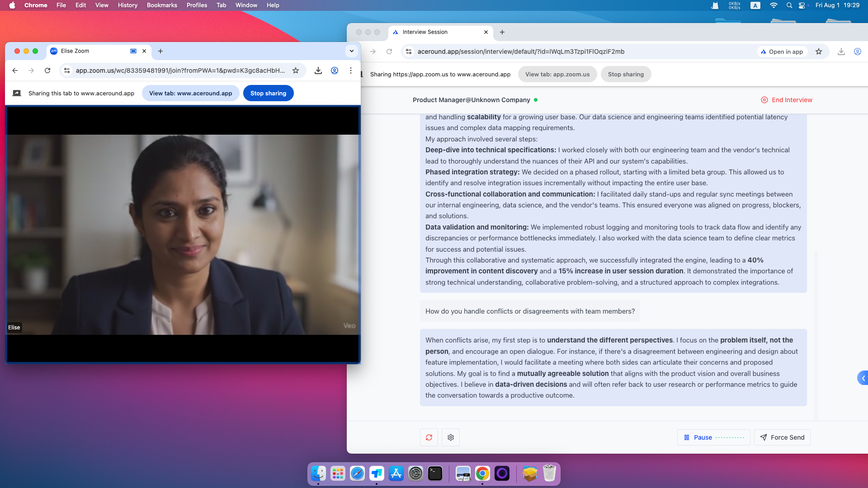Open the Window menu
The image size is (868, 488).
coord(246,5)
